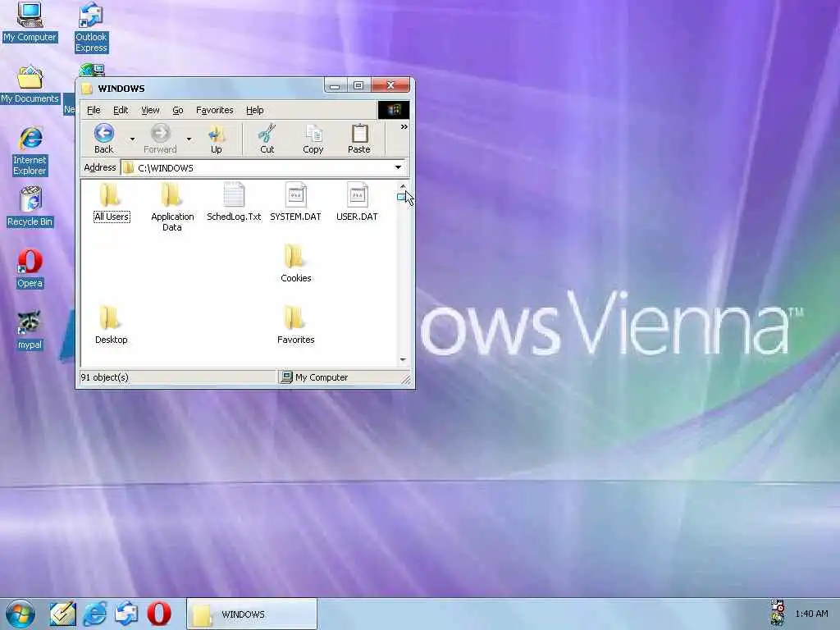The image size is (840, 630).
Task: Open Back history dropdown arrow
Action: pyautogui.click(x=132, y=139)
